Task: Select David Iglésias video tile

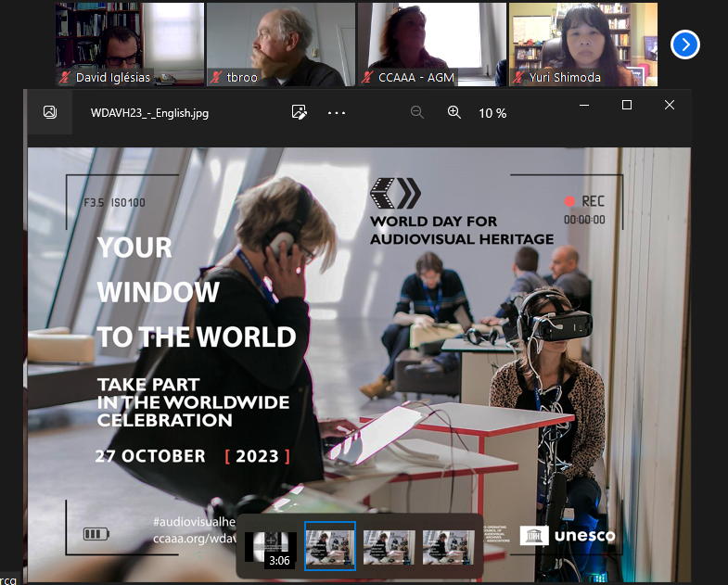Action: (x=130, y=45)
